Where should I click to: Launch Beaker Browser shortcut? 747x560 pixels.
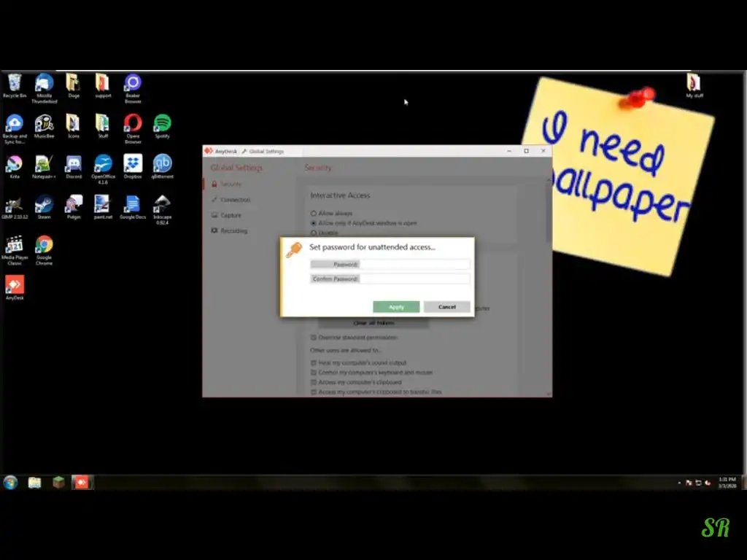coord(133,88)
